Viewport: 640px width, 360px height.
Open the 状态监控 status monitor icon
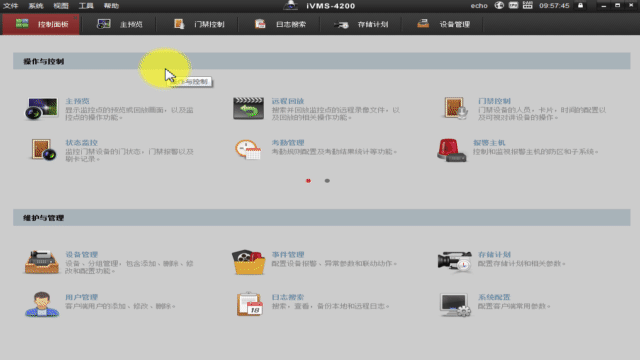pos(42,150)
